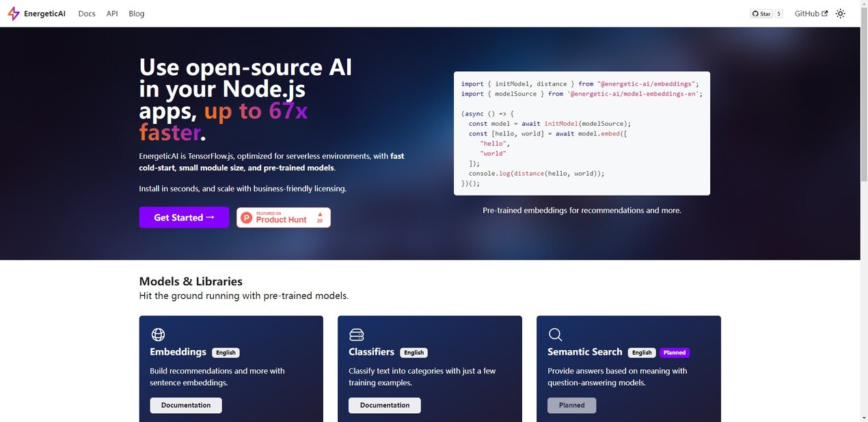Open the API navigation link
Screen dimensions: 868x422
pos(112,14)
